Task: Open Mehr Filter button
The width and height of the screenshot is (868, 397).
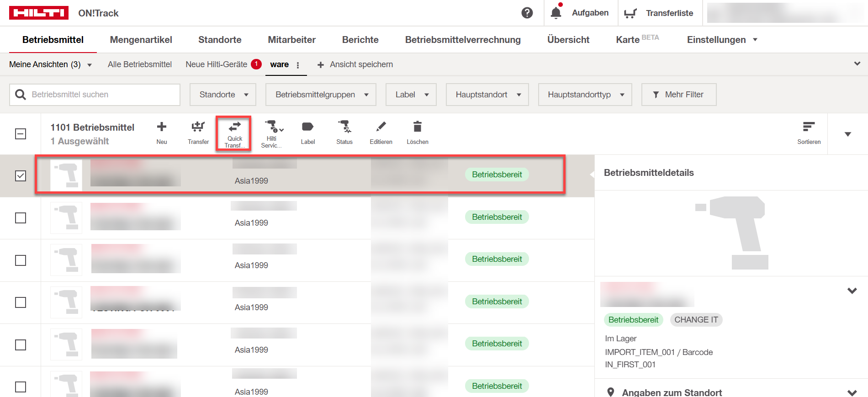Action: pos(679,95)
